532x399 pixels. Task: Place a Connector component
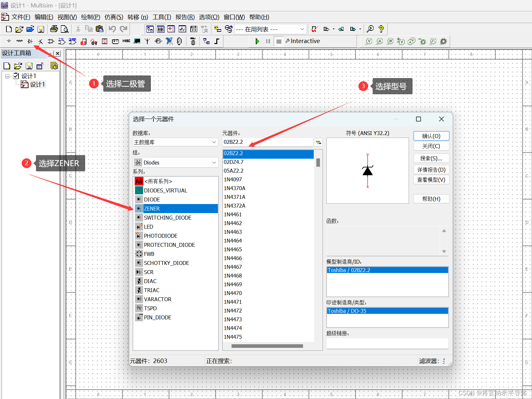[x=180, y=41]
